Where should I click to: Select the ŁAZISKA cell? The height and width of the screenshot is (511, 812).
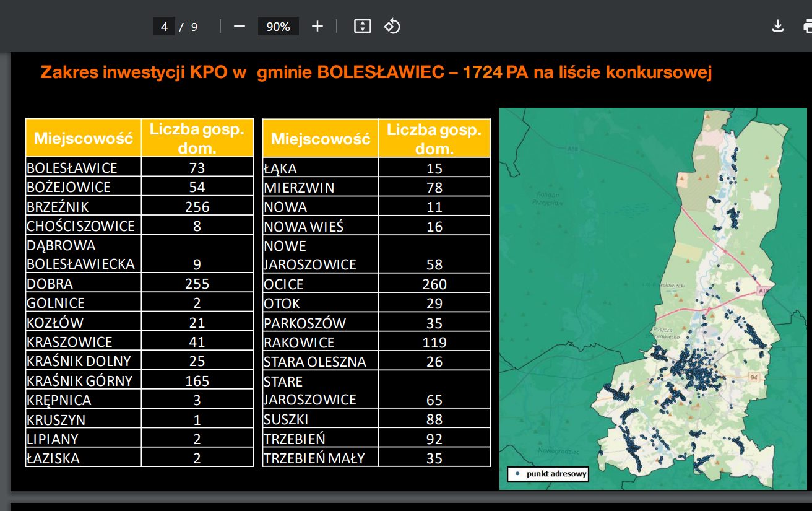(x=83, y=458)
